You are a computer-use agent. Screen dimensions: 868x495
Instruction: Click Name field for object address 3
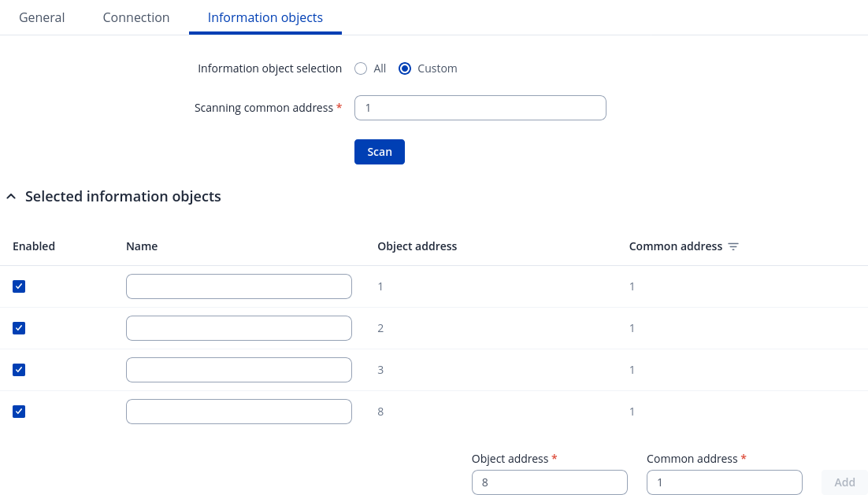click(x=239, y=370)
